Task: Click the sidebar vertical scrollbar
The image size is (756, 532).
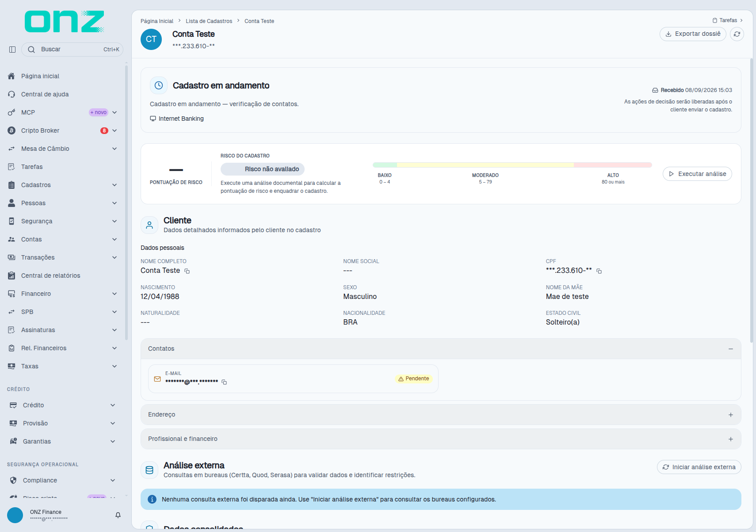Action: (x=126, y=203)
